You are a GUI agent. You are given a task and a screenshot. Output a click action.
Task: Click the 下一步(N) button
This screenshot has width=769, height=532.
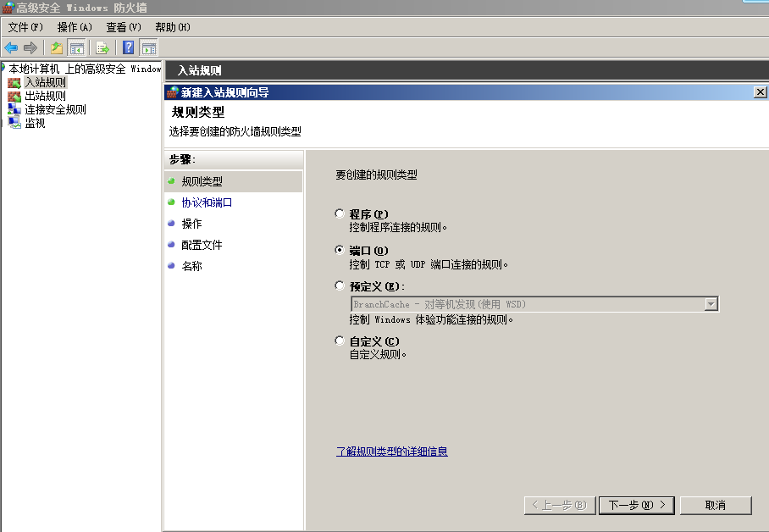[x=637, y=505]
